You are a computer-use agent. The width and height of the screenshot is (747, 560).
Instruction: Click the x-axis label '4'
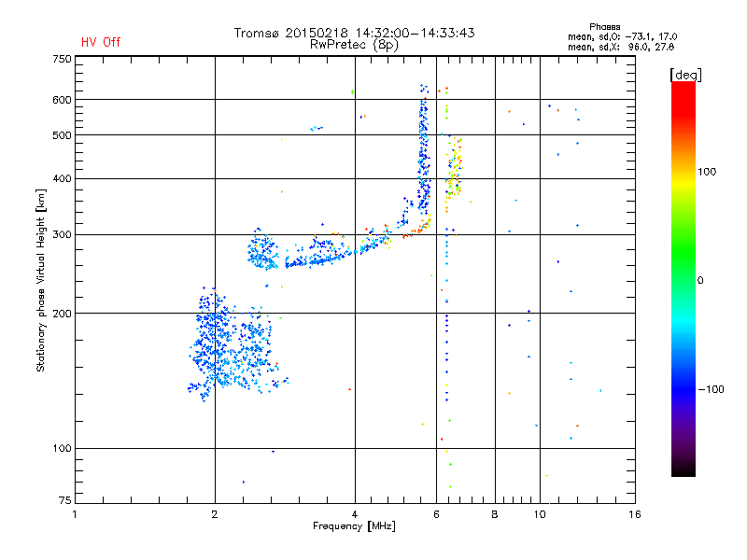coord(355,514)
